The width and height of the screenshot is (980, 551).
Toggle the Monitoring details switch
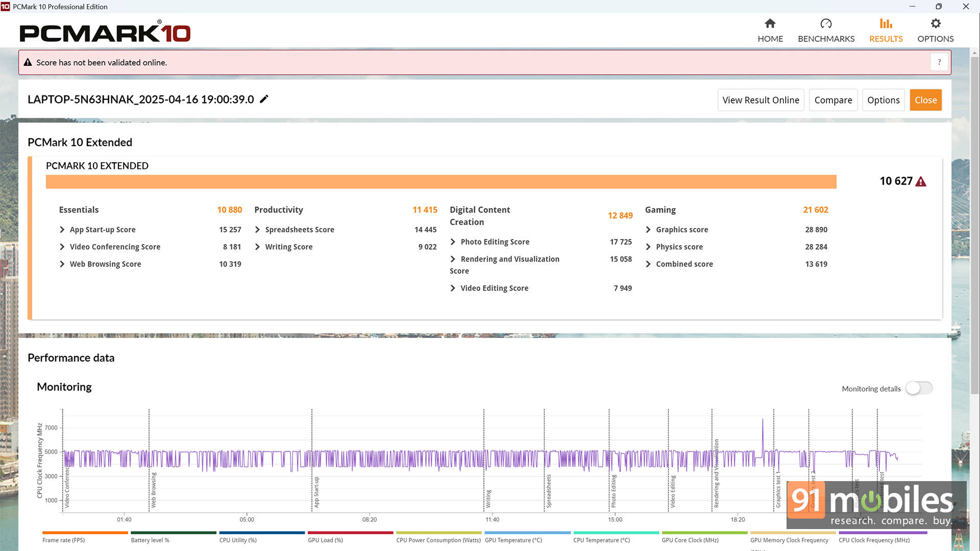[919, 388]
